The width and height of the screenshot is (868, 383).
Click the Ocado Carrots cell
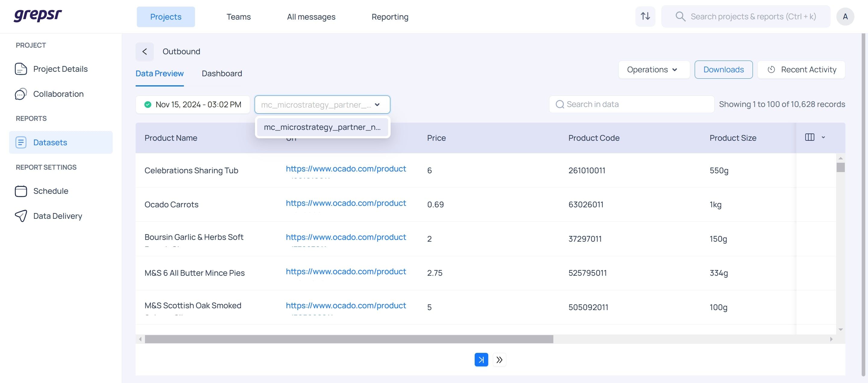point(171,205)
